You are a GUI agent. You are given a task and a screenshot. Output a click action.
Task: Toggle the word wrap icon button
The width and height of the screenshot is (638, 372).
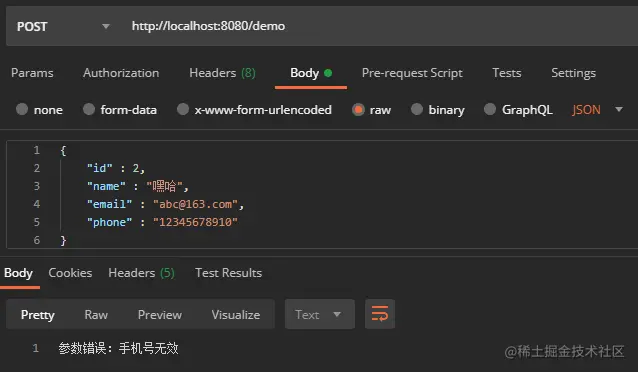(x=380, y=314)
